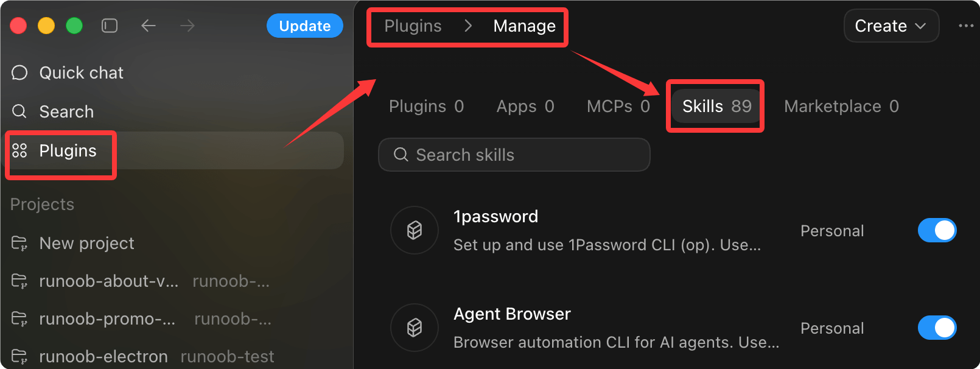Expand the Create dropdown
Image resolution: width=980 pixels, height=369 pixels.
click(x=891, y=26)
